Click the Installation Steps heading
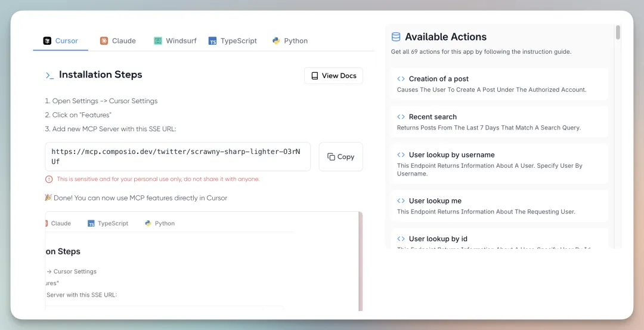Screen dimensions: 644x330 click(101, 75)
